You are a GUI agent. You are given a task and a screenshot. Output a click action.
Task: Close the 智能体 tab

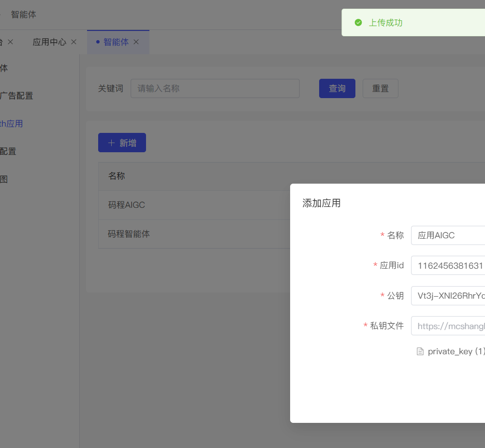[136, 42]
